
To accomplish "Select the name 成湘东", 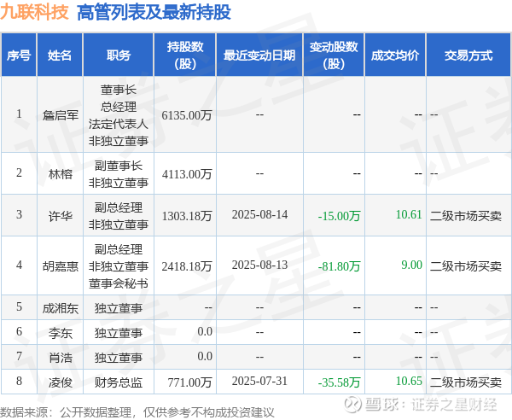I will 61,308.
